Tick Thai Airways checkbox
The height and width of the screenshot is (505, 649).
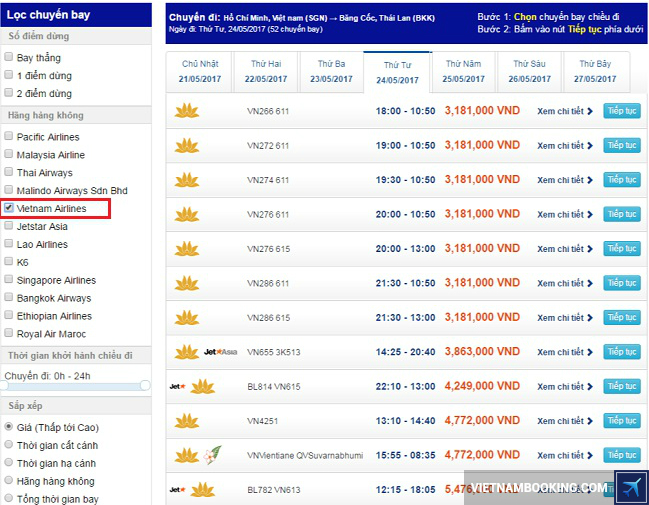pos(8,171)
